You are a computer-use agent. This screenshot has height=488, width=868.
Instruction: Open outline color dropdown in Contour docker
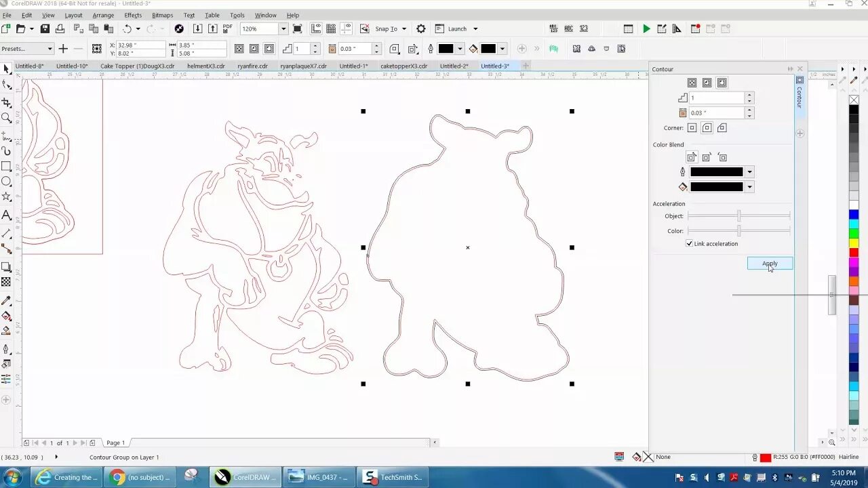pyautogui.click(x=749, y=172)
